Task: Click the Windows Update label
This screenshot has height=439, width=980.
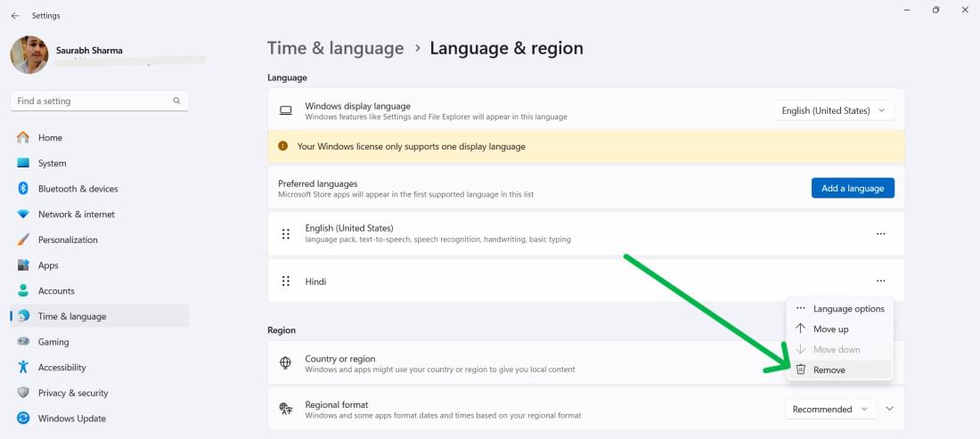Action: pyautogui.click(x=72, y=419)
